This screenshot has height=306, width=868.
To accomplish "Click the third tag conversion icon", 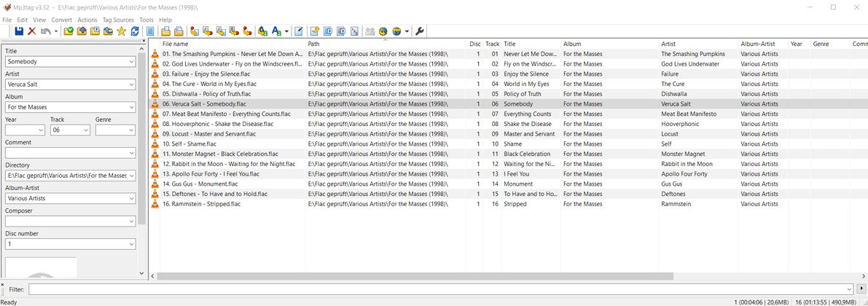I will pyautogui.click(x=222, y=31).
